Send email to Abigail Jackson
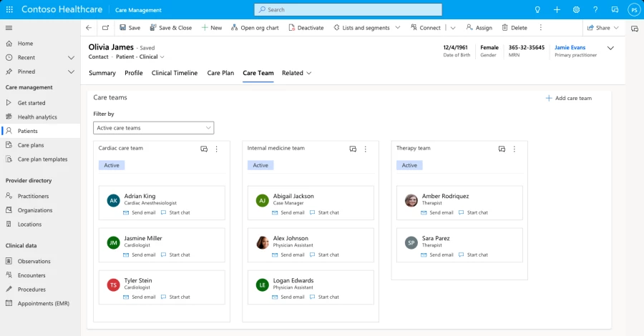This screenshot has width=644, height=336. (288, 212)
